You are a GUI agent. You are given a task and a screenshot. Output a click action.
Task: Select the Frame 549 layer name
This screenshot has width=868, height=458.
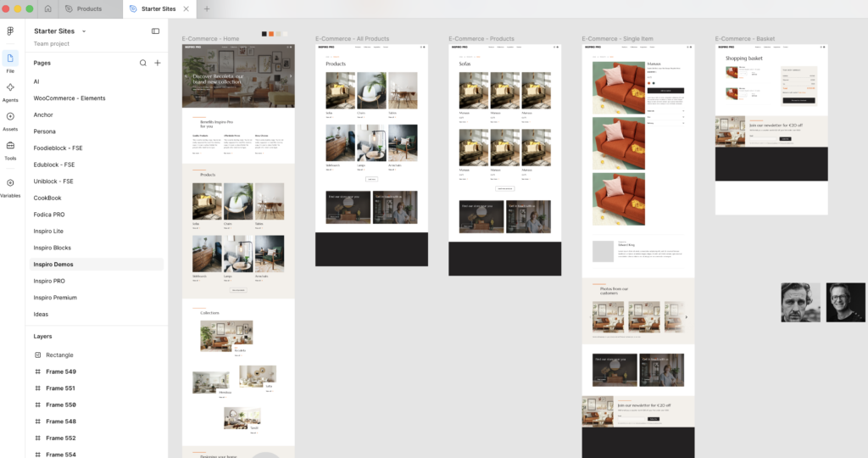61,371
